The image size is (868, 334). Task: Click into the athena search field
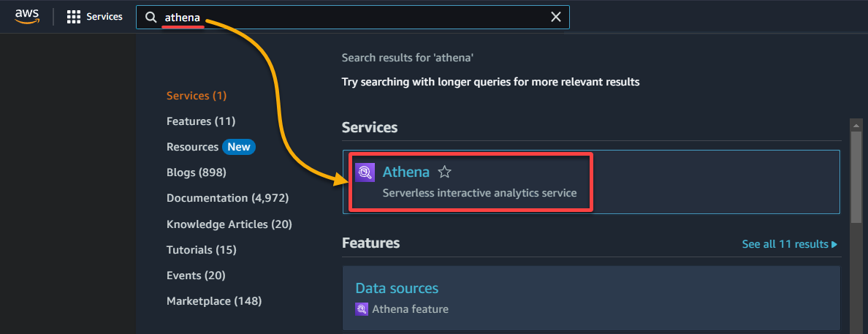click(x=353, y=17)
